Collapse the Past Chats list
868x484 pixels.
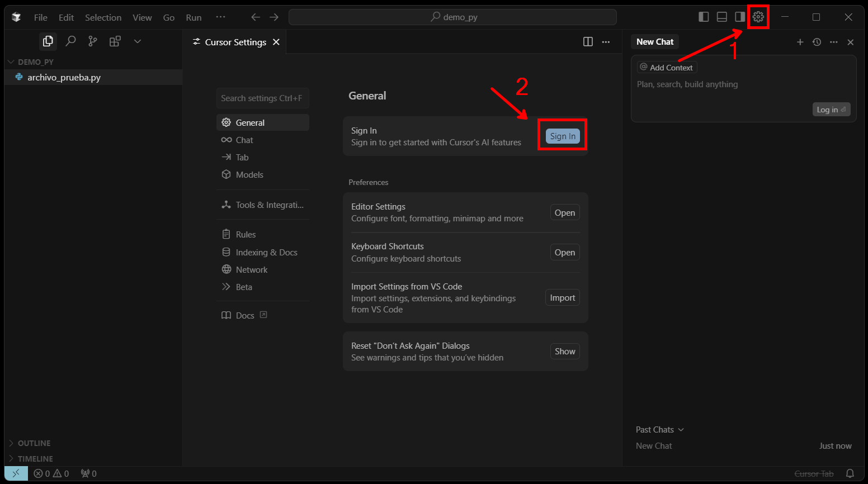coord(660,430)
